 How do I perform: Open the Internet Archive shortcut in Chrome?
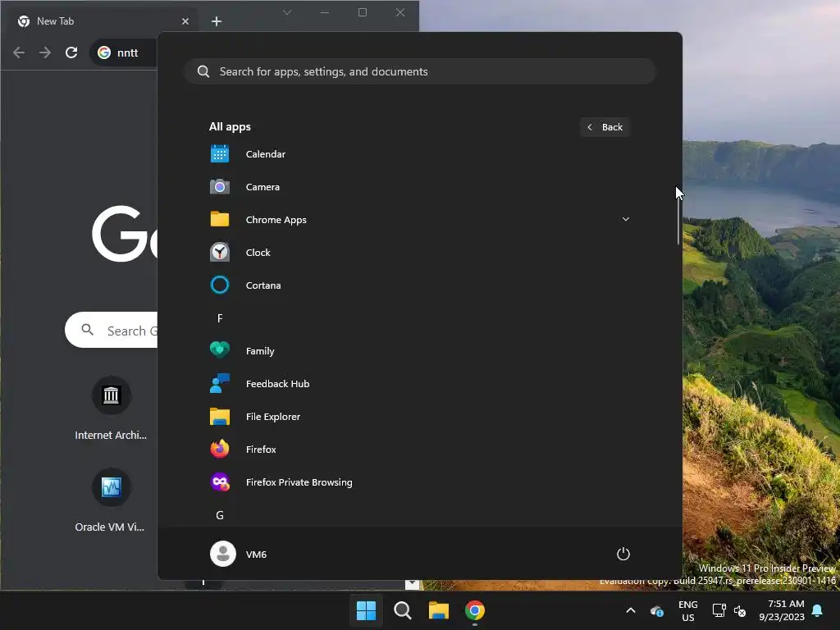point(111,409)
